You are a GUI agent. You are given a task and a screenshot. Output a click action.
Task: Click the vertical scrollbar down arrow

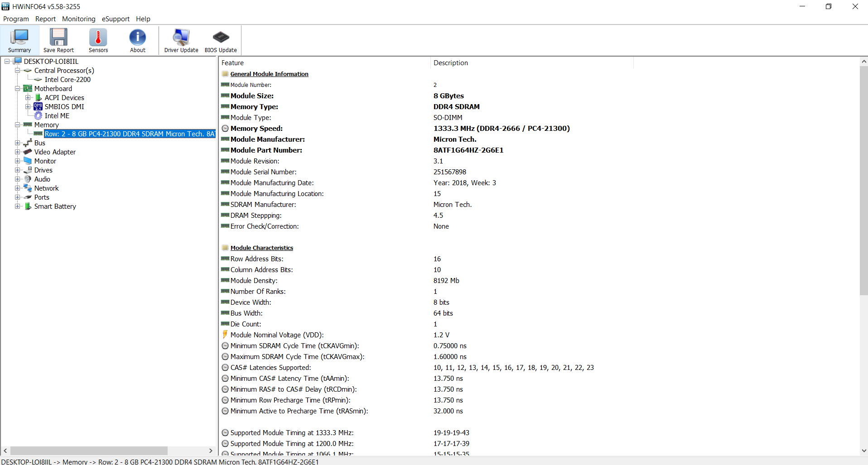(863, 451)
